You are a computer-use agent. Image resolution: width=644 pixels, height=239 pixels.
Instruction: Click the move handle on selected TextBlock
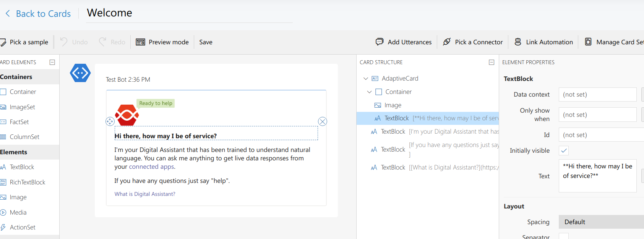tap(110, 121)
